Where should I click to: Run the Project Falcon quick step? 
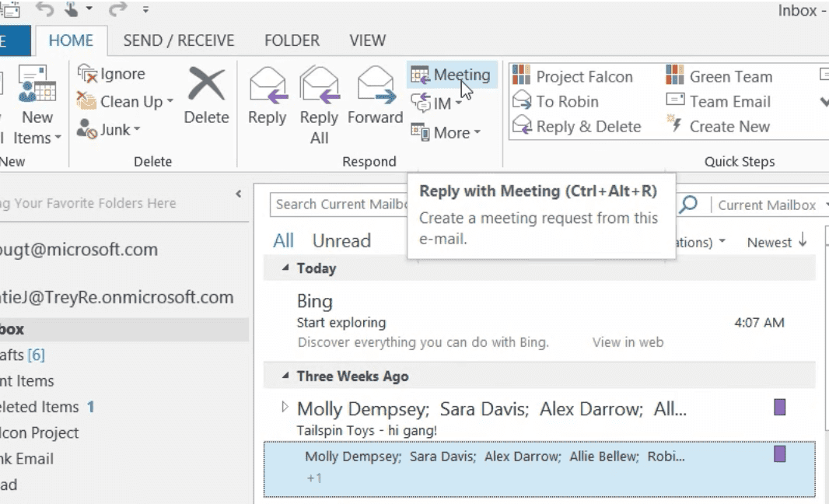pyautogui.click(x=573, y=76)
